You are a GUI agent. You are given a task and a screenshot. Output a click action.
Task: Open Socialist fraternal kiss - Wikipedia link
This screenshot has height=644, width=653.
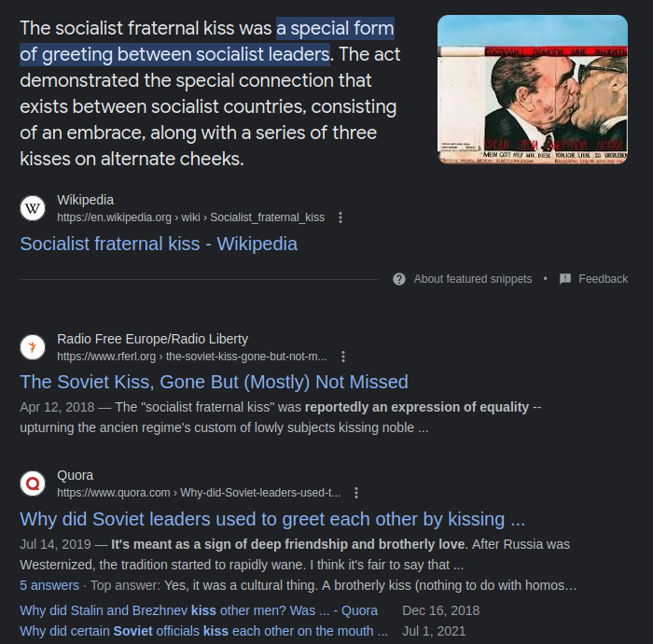click(x=159, y=244)
